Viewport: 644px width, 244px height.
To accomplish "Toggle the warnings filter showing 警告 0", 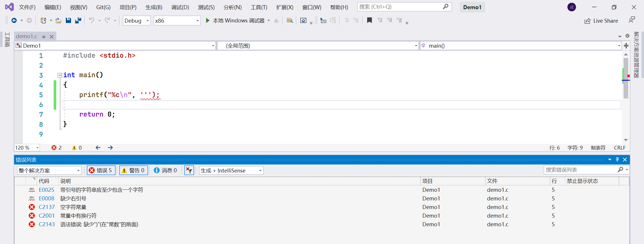I will (134, 170).
